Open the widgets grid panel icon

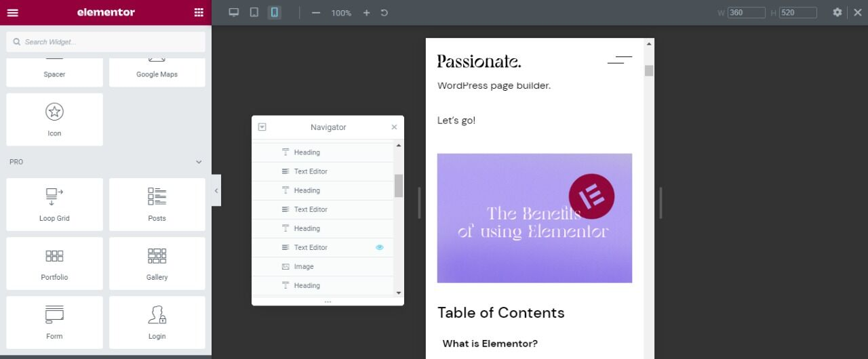[199, 12]
